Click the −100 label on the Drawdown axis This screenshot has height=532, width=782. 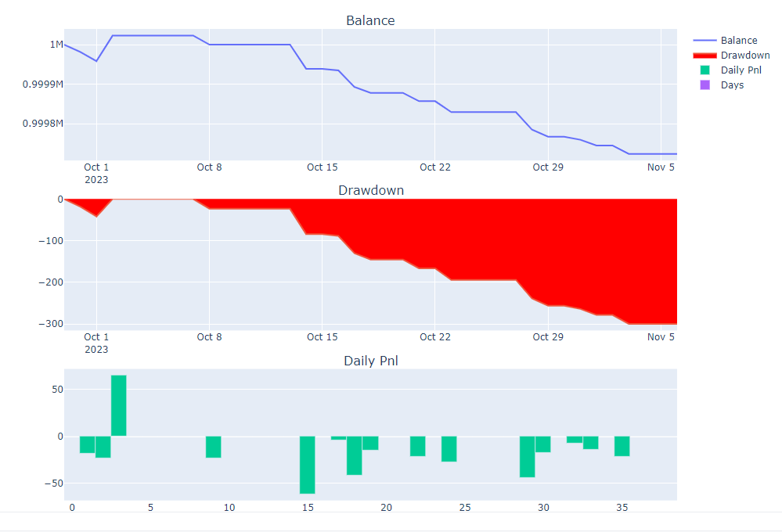[x=51, y=241]
